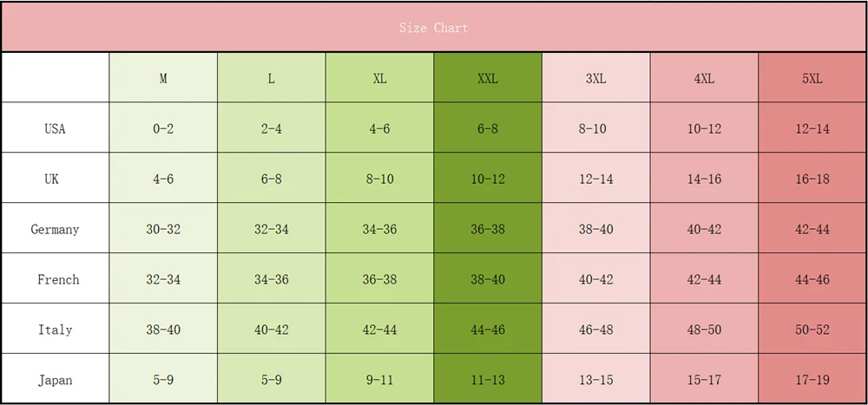Click USA 10-12 cell under 4XL

pyautogui.click(x=704, y=128)
